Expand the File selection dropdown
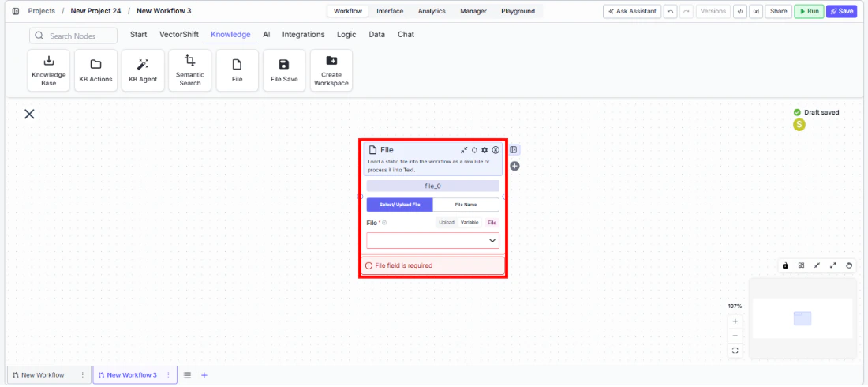 [433, 240]
